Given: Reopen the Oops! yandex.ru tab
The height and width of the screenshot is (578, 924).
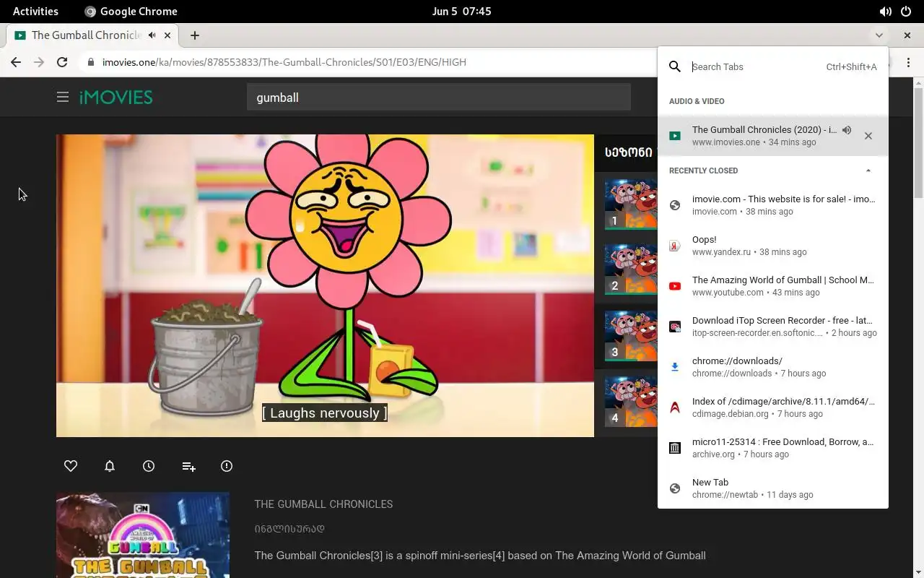Looking at the screenshot, I should 773,246.
